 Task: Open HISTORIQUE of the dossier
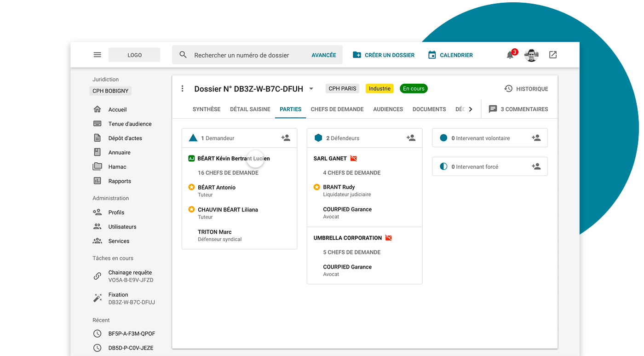526,89
